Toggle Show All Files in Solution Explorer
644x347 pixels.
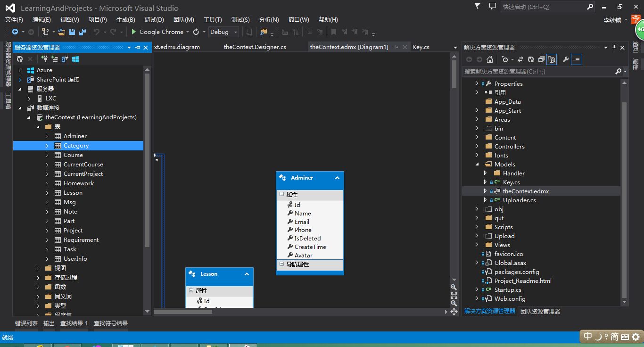click(551, 59)
